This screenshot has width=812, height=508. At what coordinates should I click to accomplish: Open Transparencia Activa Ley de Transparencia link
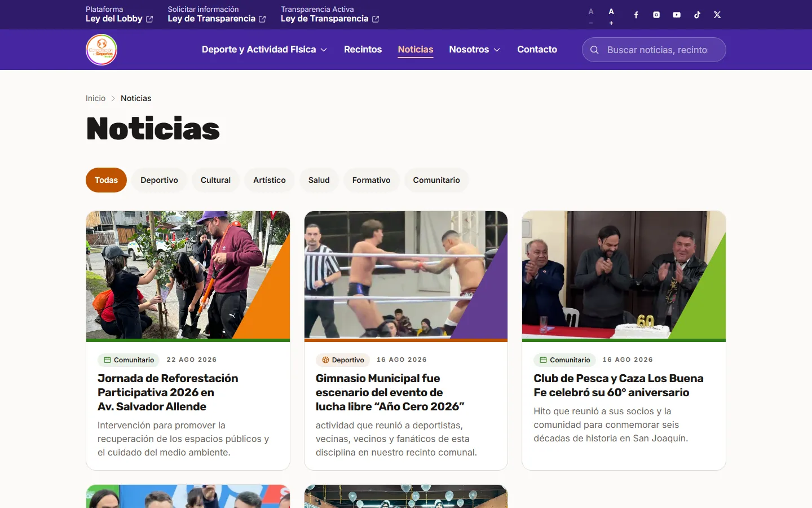[x=330, y=14]
